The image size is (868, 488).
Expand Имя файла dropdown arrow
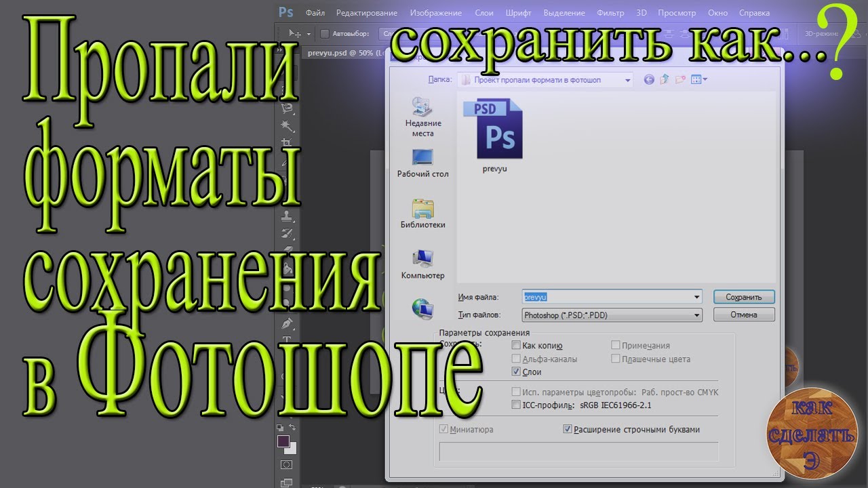click(x=696, y=297)
